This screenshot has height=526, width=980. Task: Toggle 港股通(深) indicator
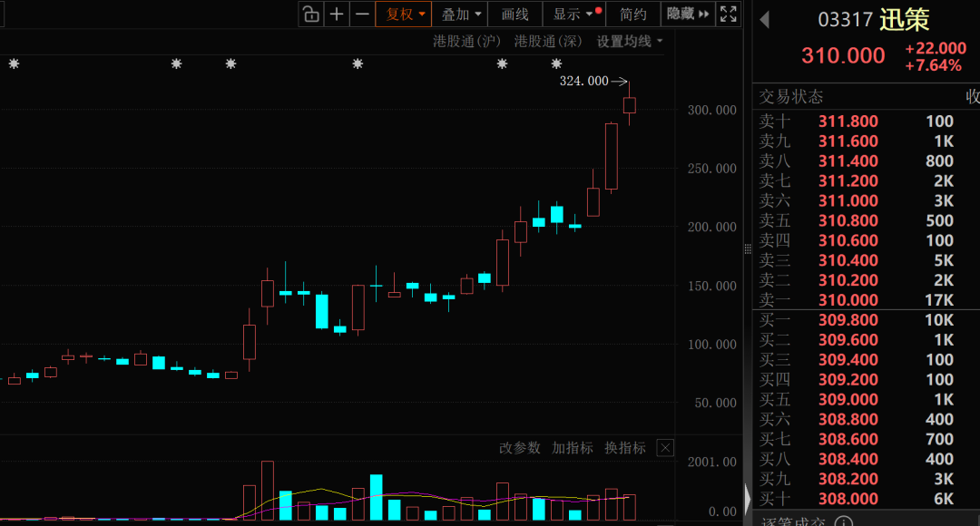548,41
